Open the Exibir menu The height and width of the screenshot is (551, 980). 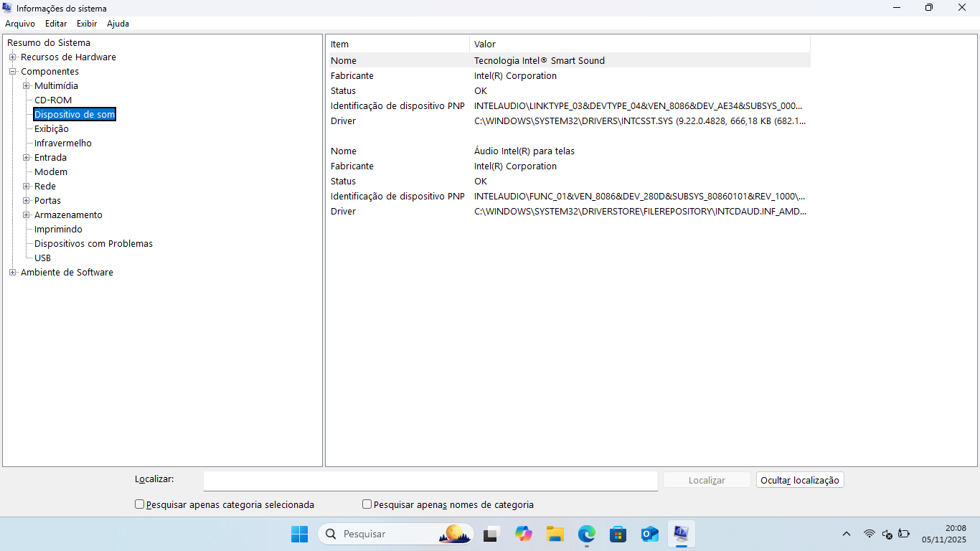point(87,24)
